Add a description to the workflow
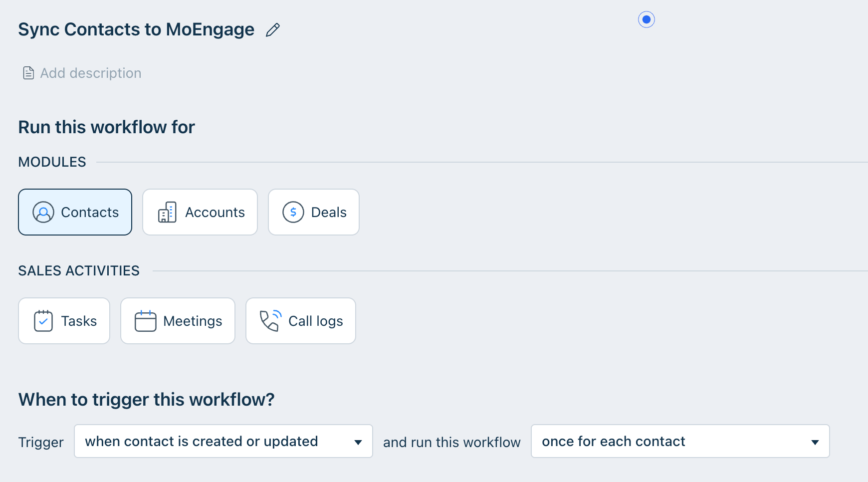 pyautogui.click(x=91, y=73)
